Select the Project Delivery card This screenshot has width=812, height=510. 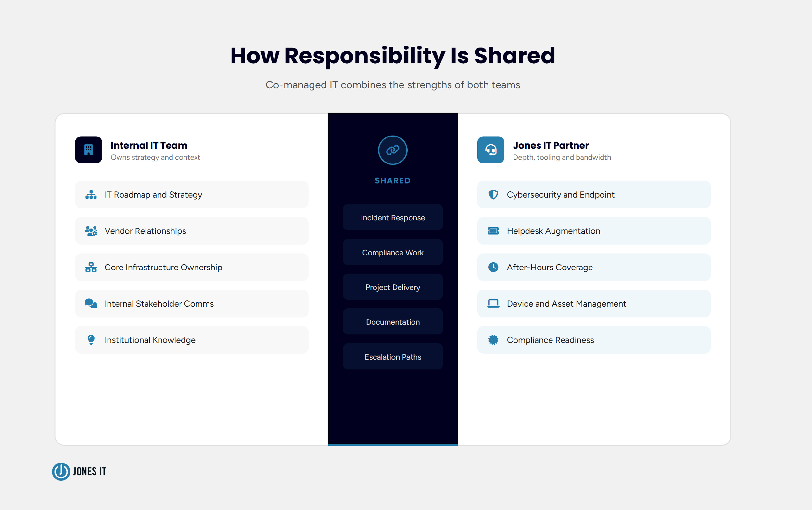pos(393,287)
